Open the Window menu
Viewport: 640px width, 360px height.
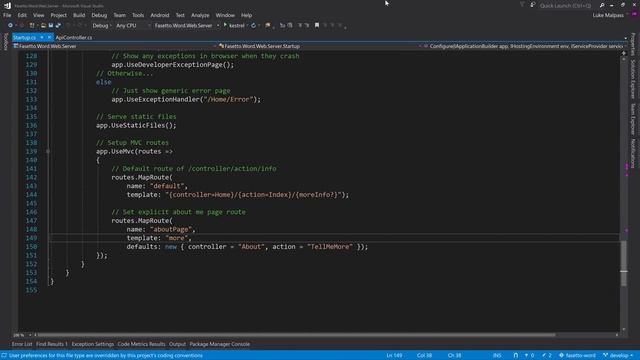pos(225,15)
